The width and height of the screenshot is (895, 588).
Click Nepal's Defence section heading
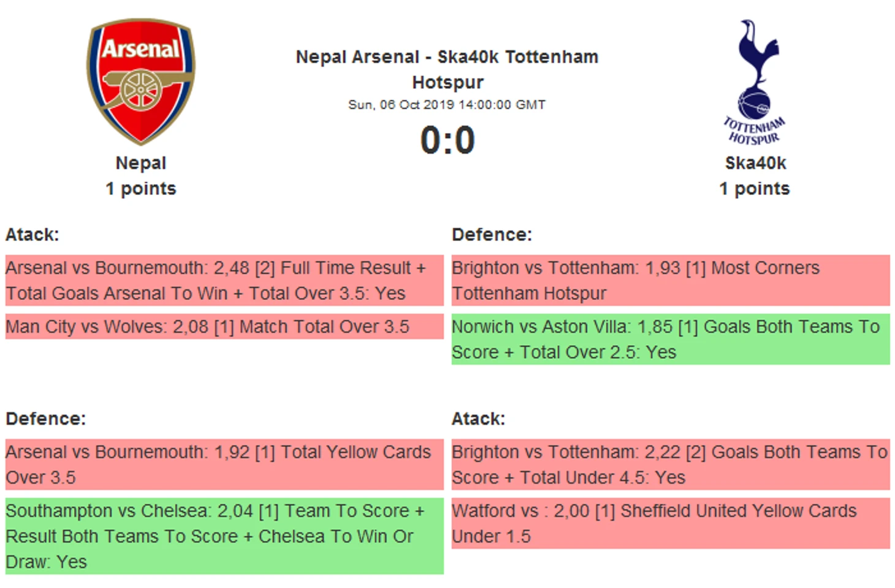pos(46,419)
